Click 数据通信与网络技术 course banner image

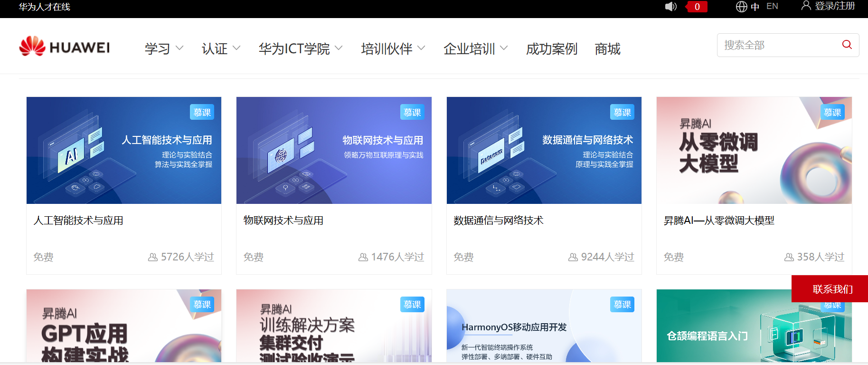pos(544,150)
